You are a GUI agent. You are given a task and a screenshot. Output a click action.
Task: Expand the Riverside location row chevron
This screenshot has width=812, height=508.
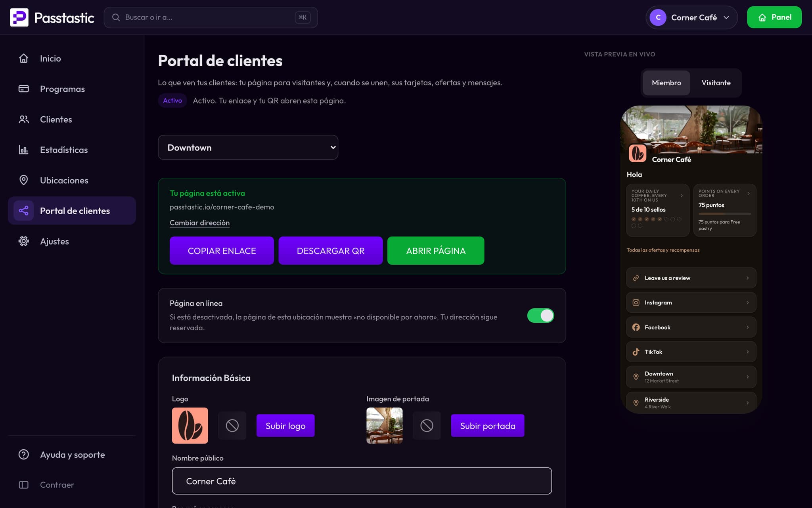748,403
